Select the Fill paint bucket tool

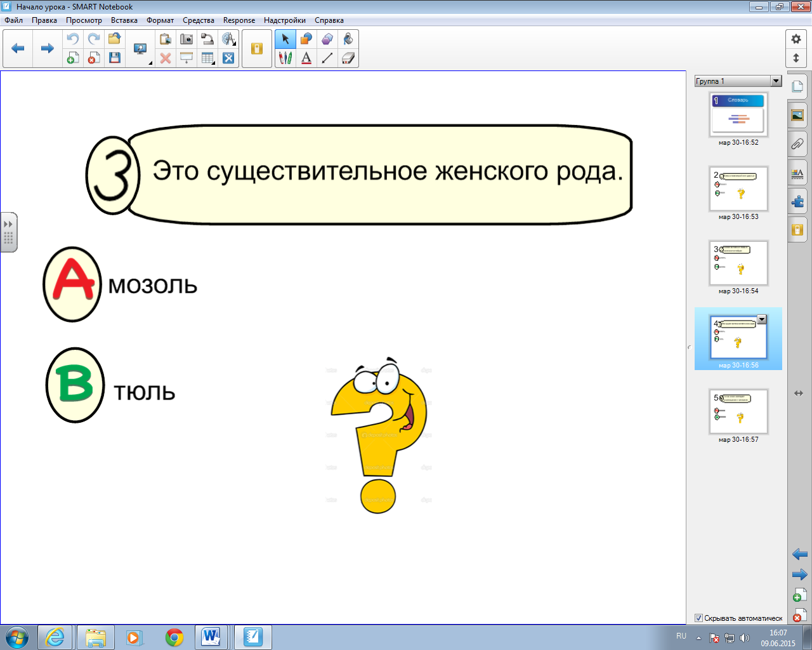coord(348,39)
